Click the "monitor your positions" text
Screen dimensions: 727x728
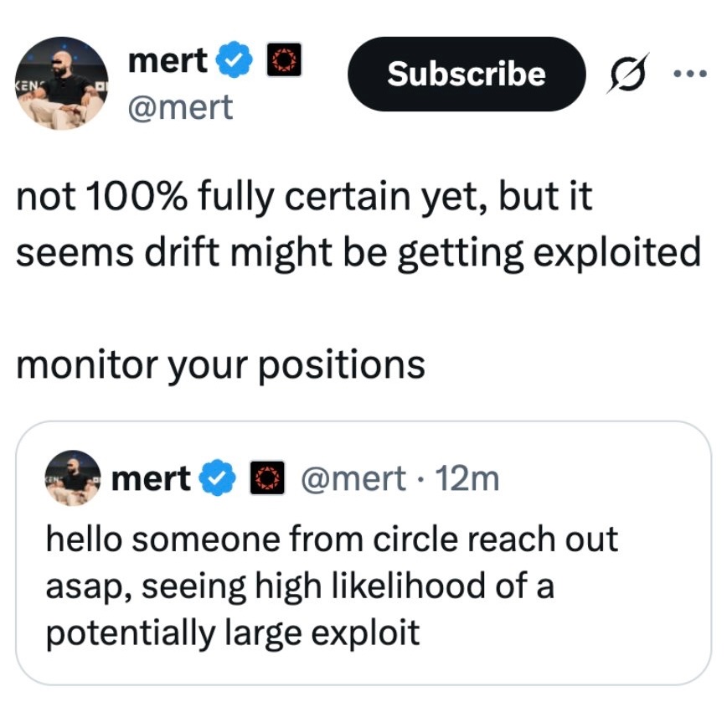pyautogui.click(x=220, y=364)
